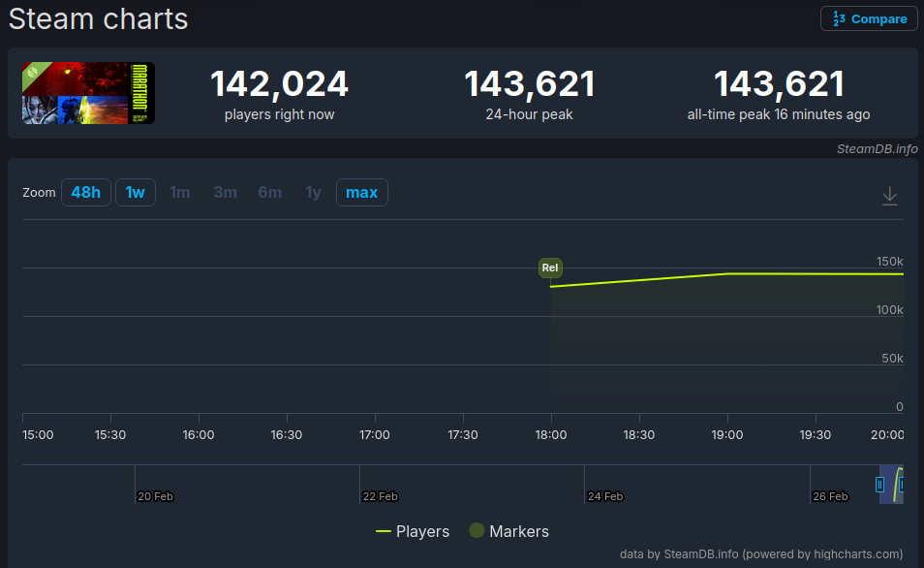
Task: Click the 150k y-axis label
Action: click(x=889, y=262)
